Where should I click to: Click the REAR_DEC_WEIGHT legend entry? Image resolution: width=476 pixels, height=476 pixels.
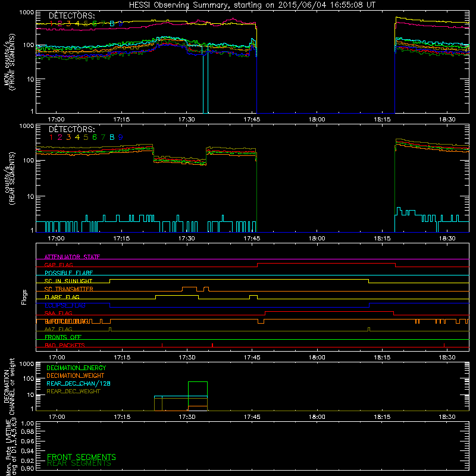pos(73,392)
